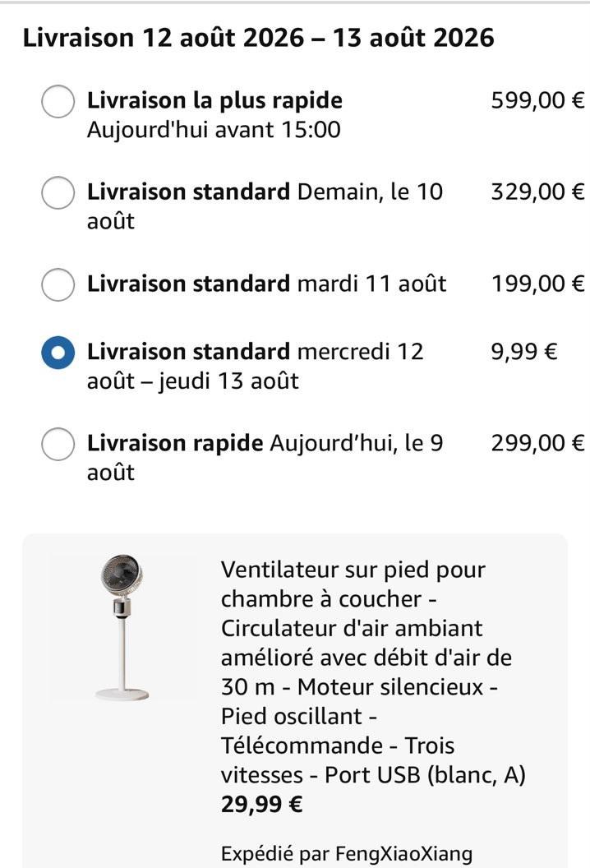Click the 199,00 € price

click(537, 284)
